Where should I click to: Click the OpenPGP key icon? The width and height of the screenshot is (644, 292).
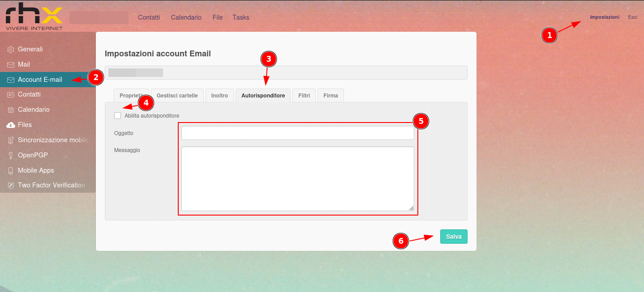(11, 155)
